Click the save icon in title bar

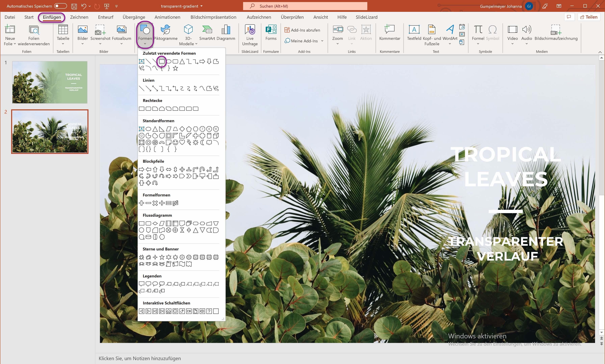pyautogui.click(x=74, y=6)
